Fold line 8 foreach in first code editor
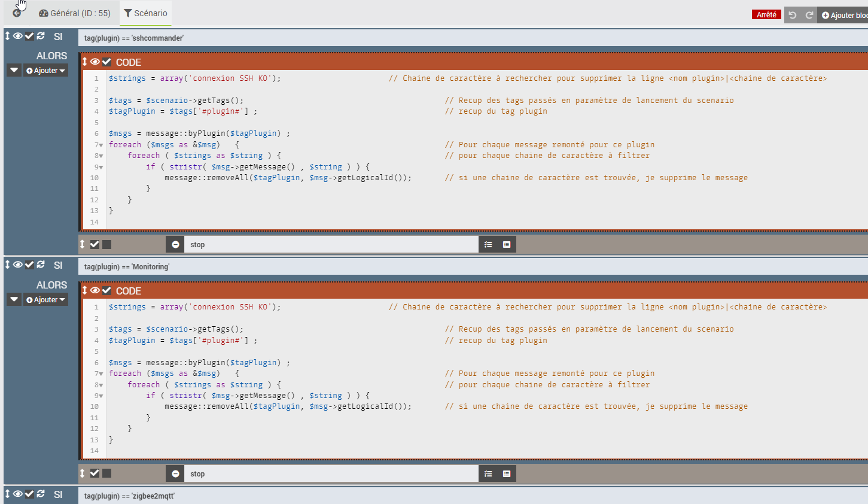The image size is (868, 504). (101, 156)
